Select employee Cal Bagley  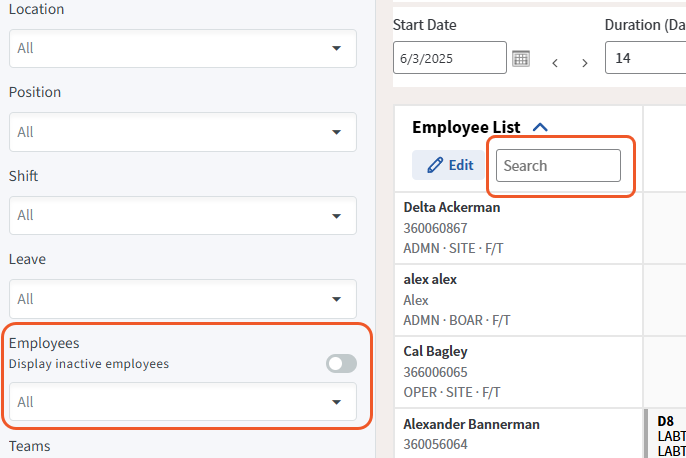click(x=436, y=352)
